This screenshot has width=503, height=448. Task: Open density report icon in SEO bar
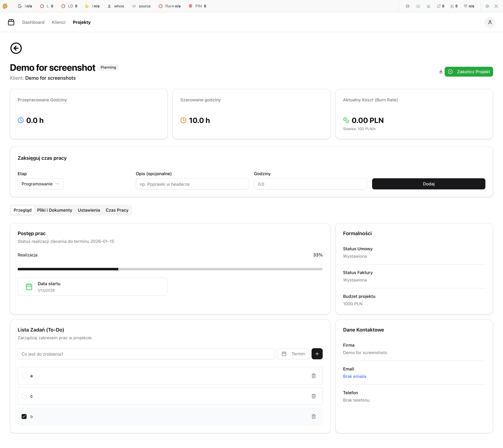point(428,6)
